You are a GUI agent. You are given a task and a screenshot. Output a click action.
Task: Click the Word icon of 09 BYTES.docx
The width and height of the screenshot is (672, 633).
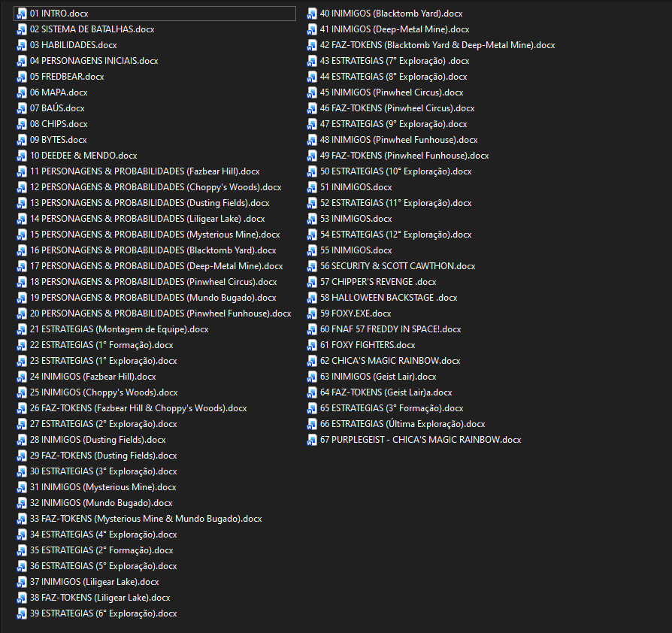coord(22,140)
